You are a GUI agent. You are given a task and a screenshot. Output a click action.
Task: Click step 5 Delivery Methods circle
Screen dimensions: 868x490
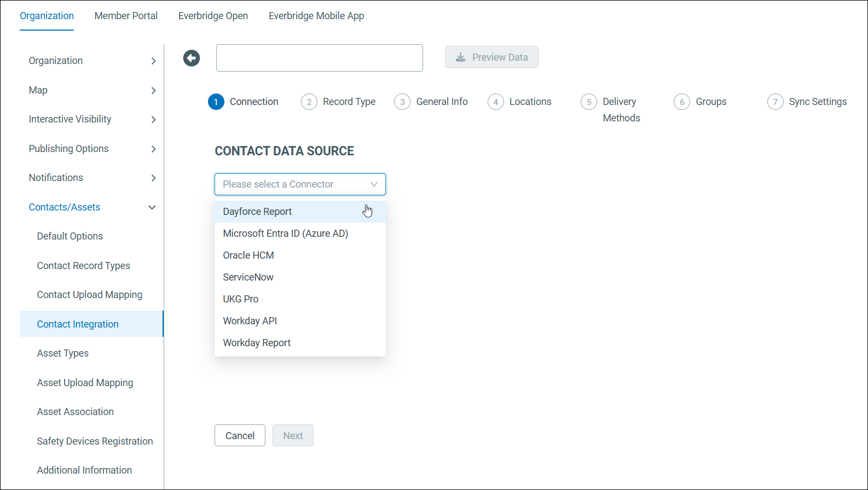(x=589, y=102)
